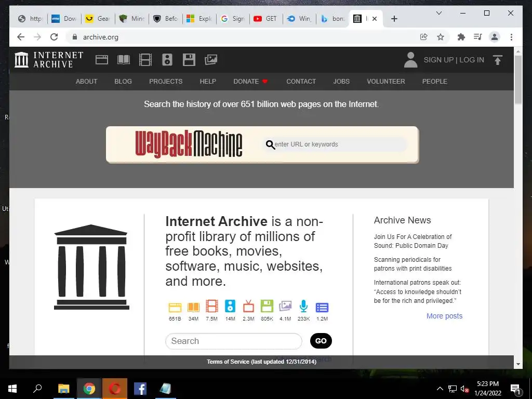Click the user avatar icon beside Sign Up
This screenshot has width=532, height=399.
coord(410,60)
